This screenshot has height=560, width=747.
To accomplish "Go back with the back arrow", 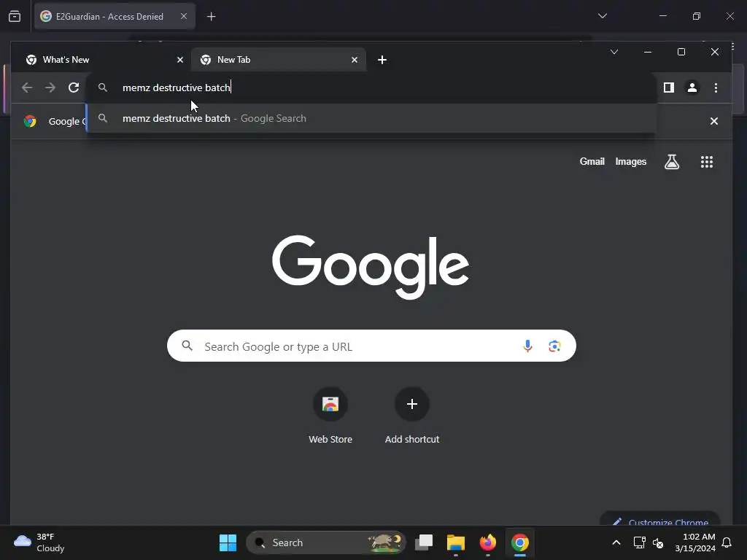I will click(27, 87).
